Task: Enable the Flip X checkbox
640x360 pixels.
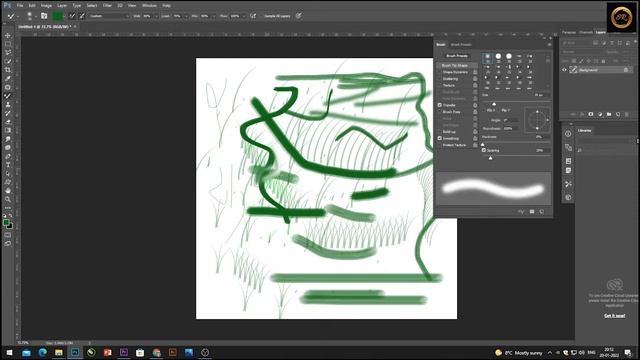Action: 484,110
